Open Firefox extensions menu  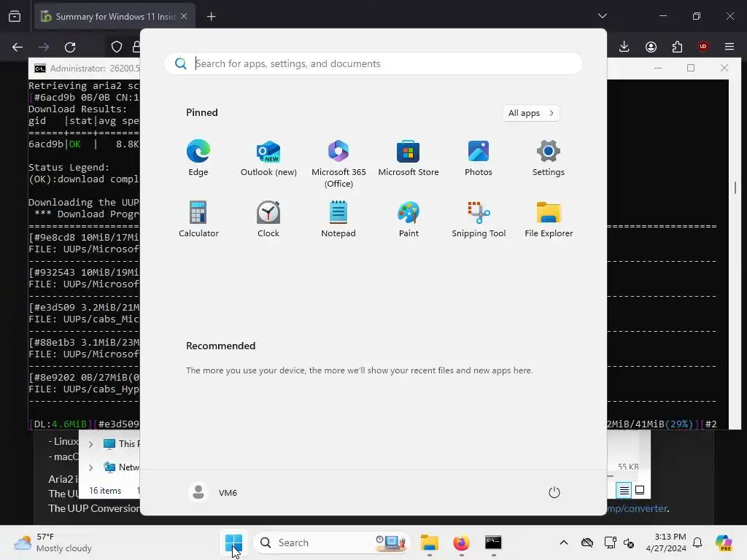(677, 47)
